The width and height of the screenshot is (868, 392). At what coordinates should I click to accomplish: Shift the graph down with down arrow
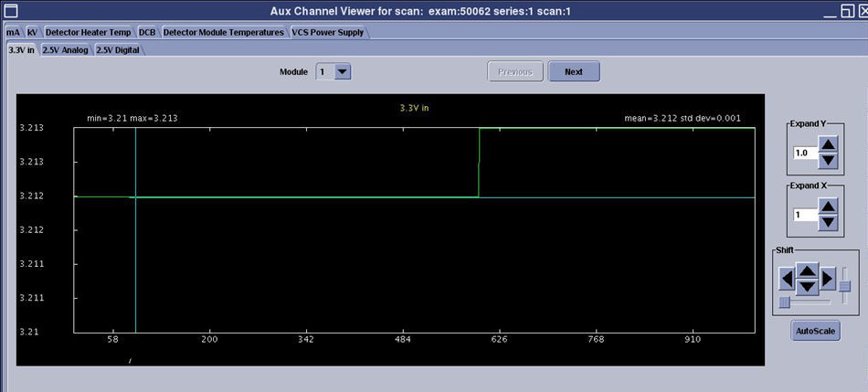807,287
